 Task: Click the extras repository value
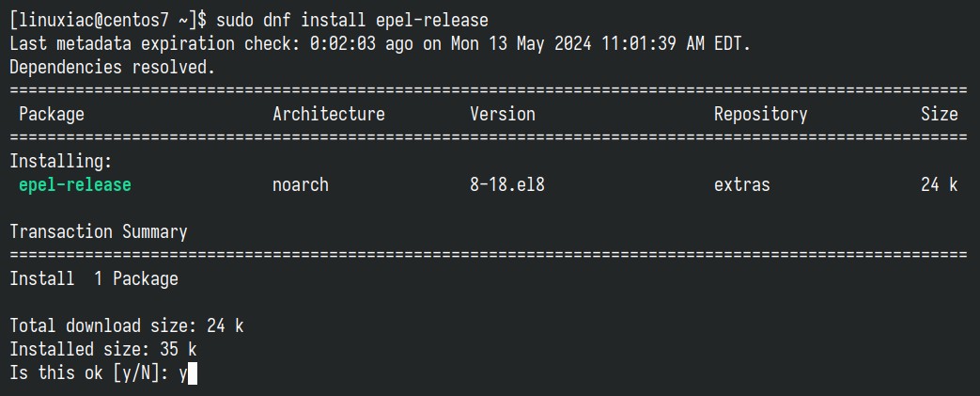(x=742, y=185)
